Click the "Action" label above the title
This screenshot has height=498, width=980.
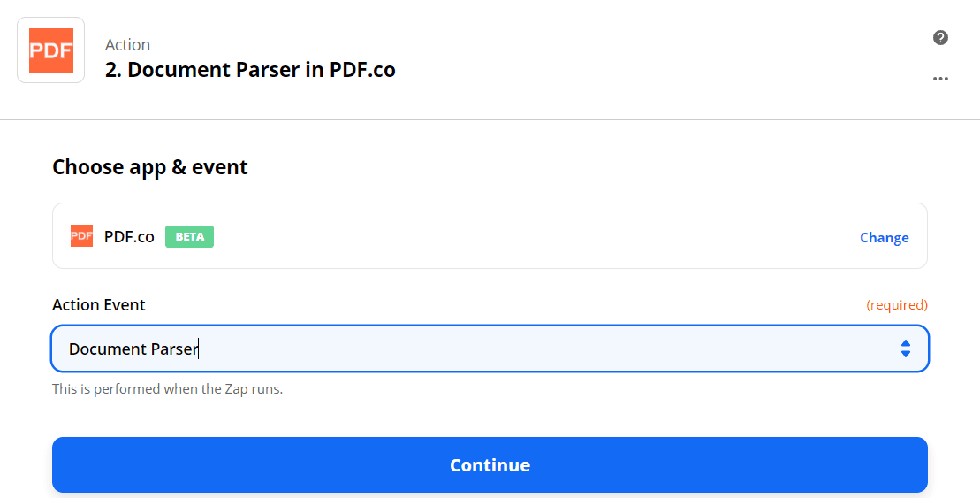pyautogui.click(x=127, y=44)
